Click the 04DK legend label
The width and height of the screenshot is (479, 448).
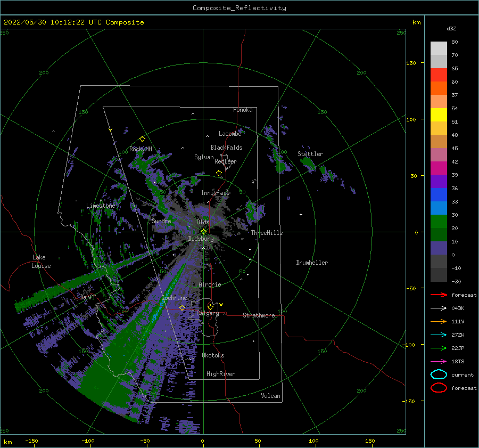pos(458,308)
